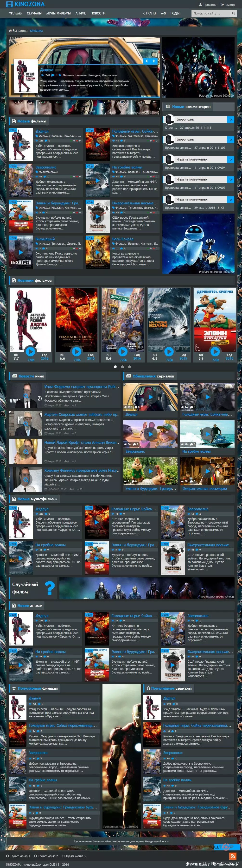This screenshot has height=868, width=242.
Task: Open Элвин и бурундуки thumbnail in Обновления сериалов
Action: (x=150, y=471)
